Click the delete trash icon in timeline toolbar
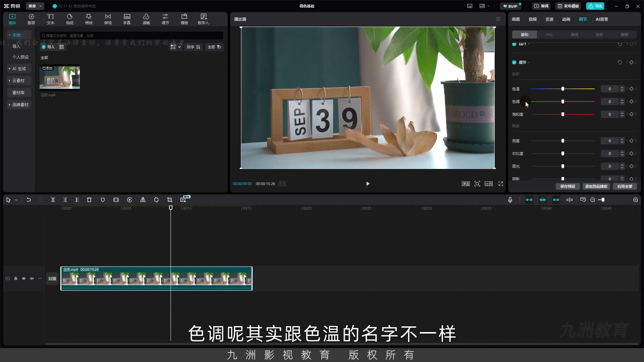Viewport: 644px width, 362px height. coord(89,200)
